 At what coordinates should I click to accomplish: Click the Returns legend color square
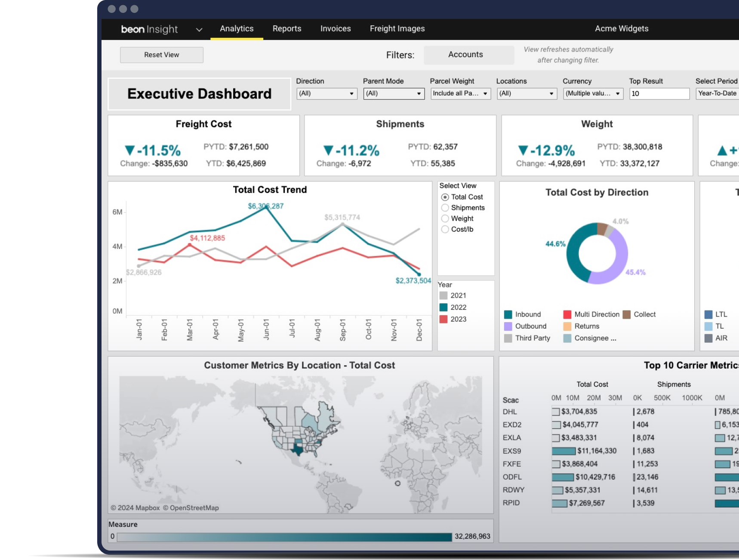pyautogui.click(x=567, y=326)
